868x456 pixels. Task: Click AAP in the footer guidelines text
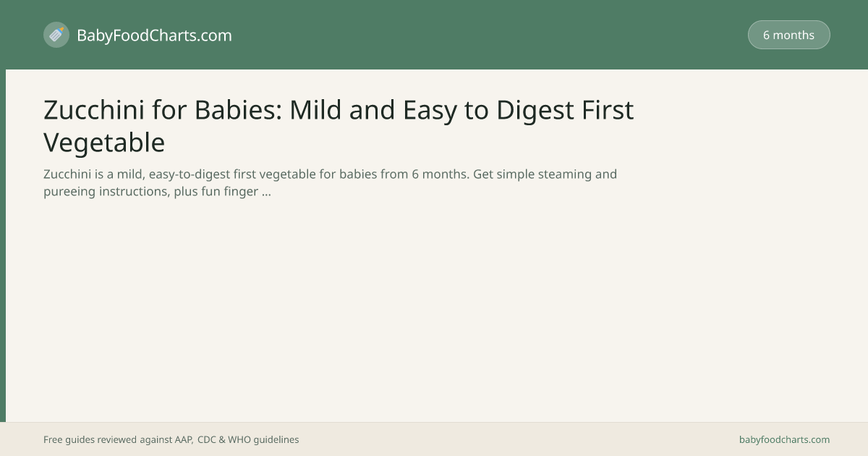pos(183,439)
